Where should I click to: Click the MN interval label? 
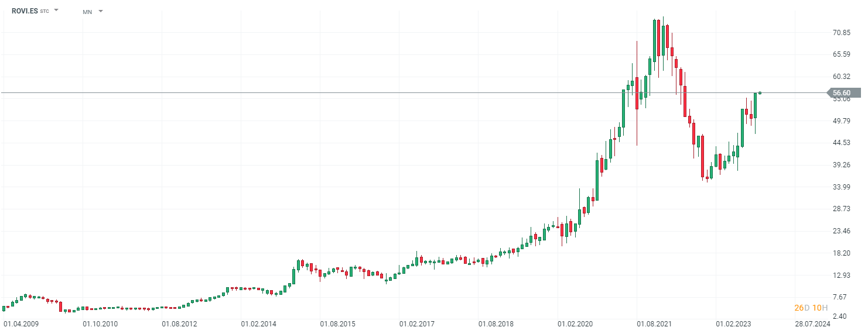tap(87, 12)
